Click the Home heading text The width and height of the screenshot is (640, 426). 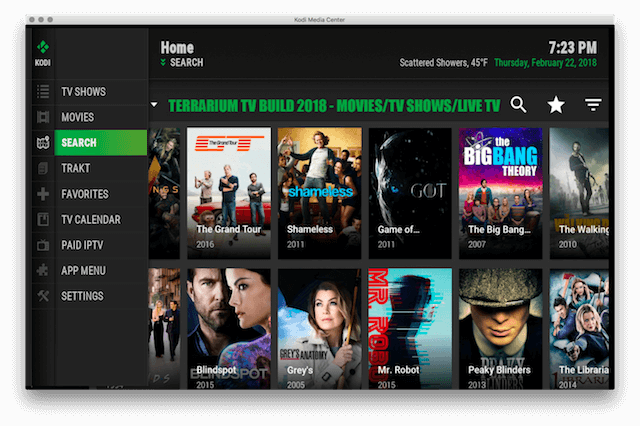click(x=177, y=47)
